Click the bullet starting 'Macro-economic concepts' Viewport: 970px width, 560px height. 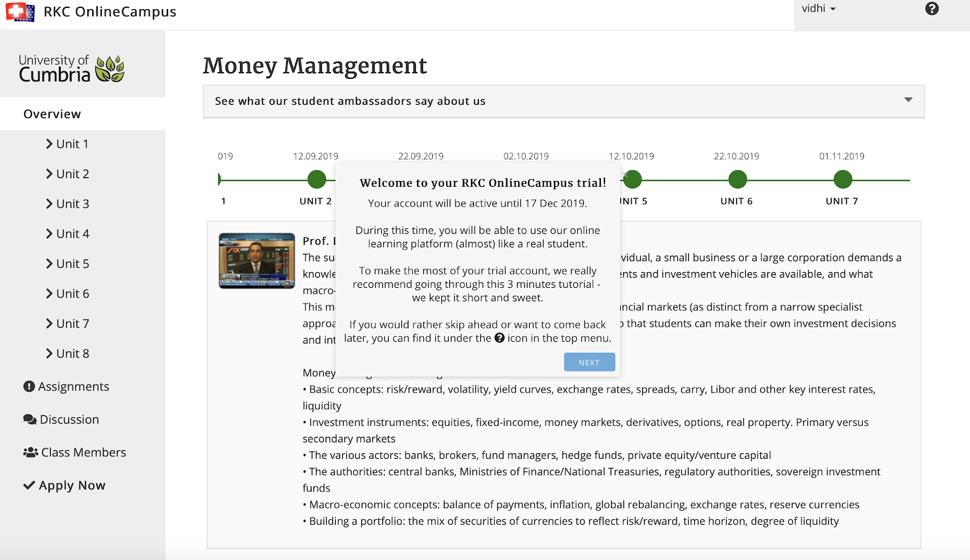tap(581, 505)
